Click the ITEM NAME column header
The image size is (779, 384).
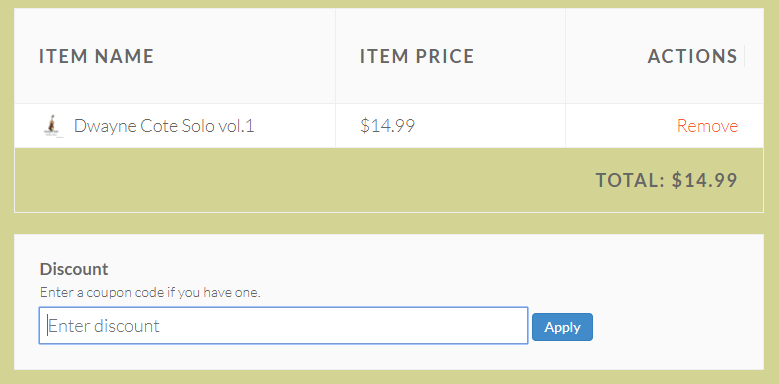pyautogui.click(x=96, y=56)
